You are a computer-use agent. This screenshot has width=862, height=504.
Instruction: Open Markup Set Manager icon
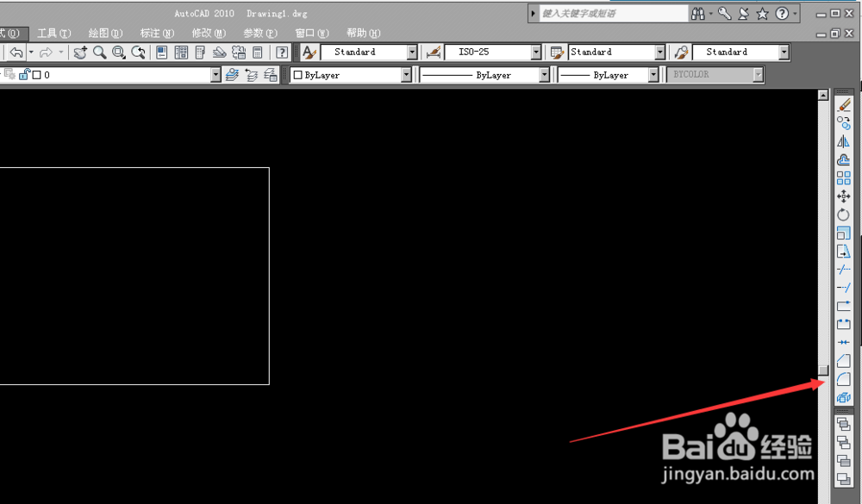click(x=239, y=53)
